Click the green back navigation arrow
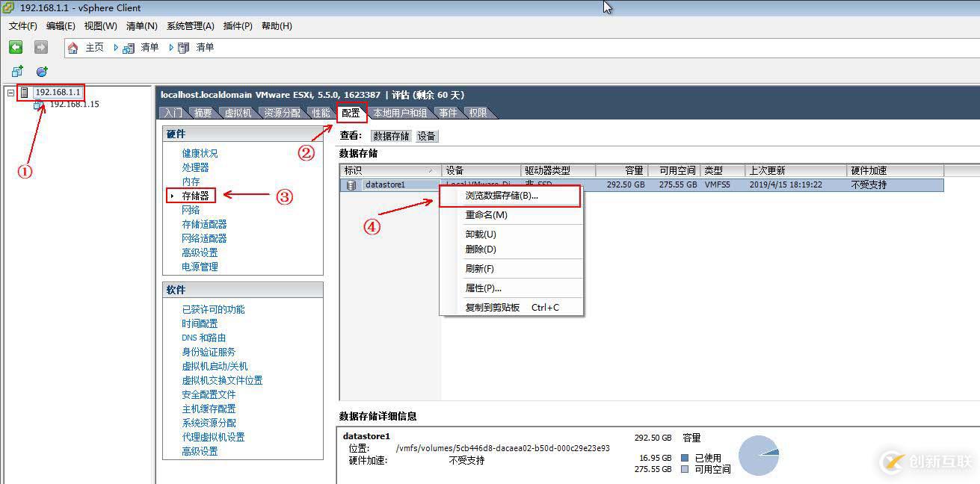 click(16, 47)
